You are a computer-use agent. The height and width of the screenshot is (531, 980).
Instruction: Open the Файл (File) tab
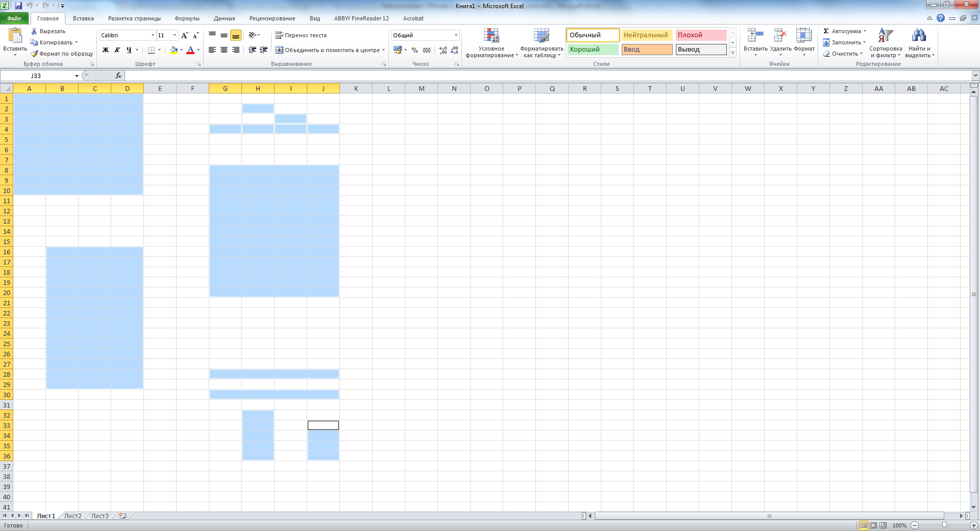click(14, 18)
